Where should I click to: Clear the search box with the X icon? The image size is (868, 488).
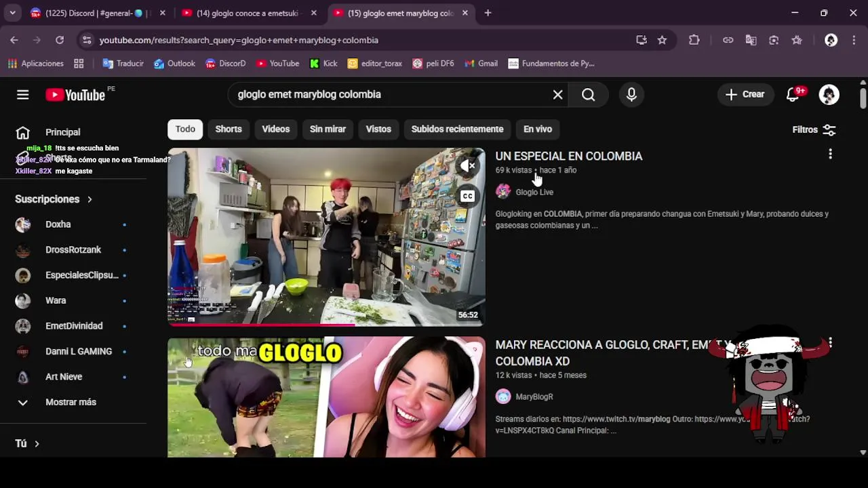(557, 94)
